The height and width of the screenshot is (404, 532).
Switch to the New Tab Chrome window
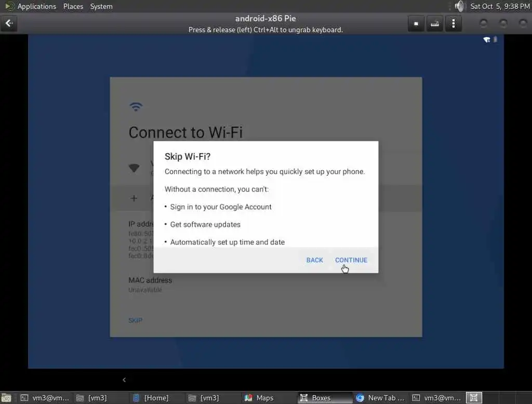point(381,398)
